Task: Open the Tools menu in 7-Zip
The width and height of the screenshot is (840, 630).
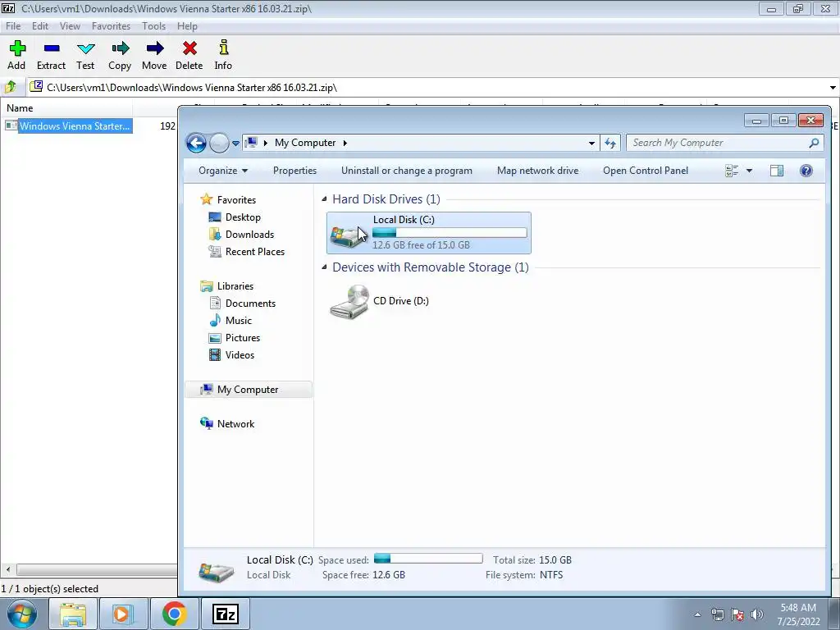Action: [x=153, y=25]
